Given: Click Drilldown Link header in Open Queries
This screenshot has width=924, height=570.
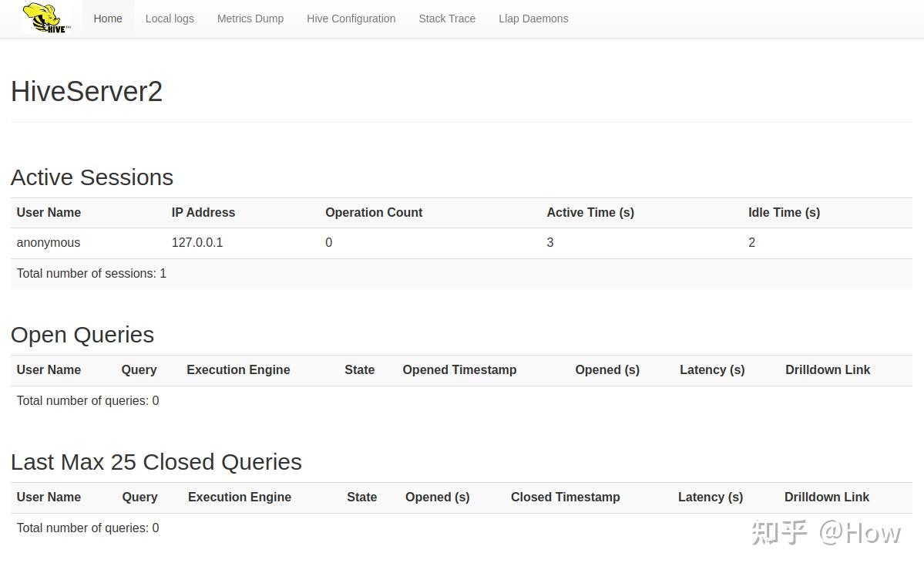Looking at the screenshot, I should coord(828,370).
